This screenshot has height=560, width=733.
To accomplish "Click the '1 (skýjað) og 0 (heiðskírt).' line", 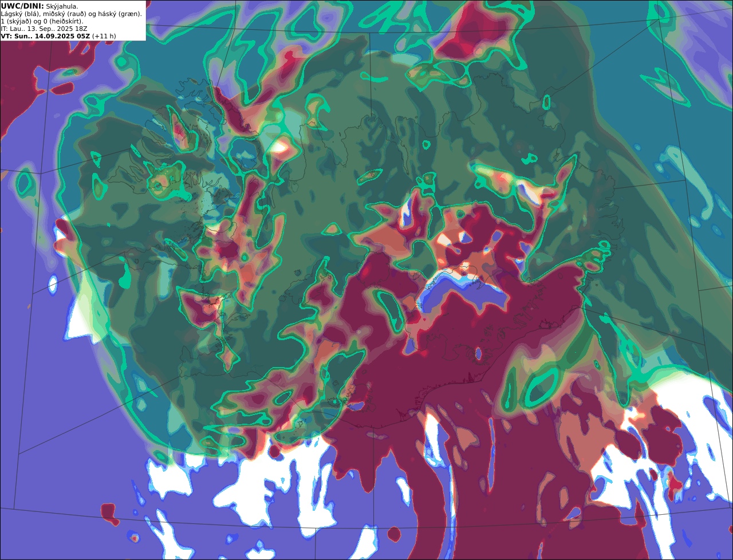I will (x=42, y=21).
